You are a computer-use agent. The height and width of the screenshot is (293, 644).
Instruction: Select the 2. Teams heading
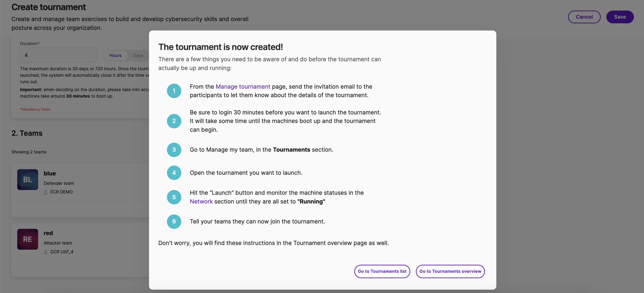coord(27,133)
